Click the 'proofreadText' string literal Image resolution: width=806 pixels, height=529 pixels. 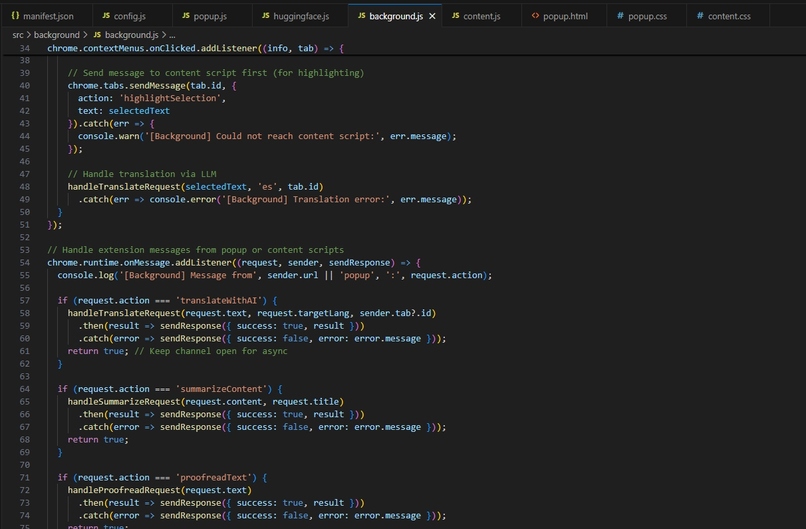pyautogui.click(x=214, y=478)
